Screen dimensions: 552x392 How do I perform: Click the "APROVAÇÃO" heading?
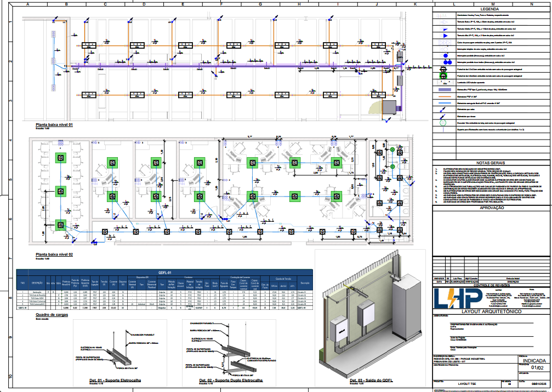point(492,208)
